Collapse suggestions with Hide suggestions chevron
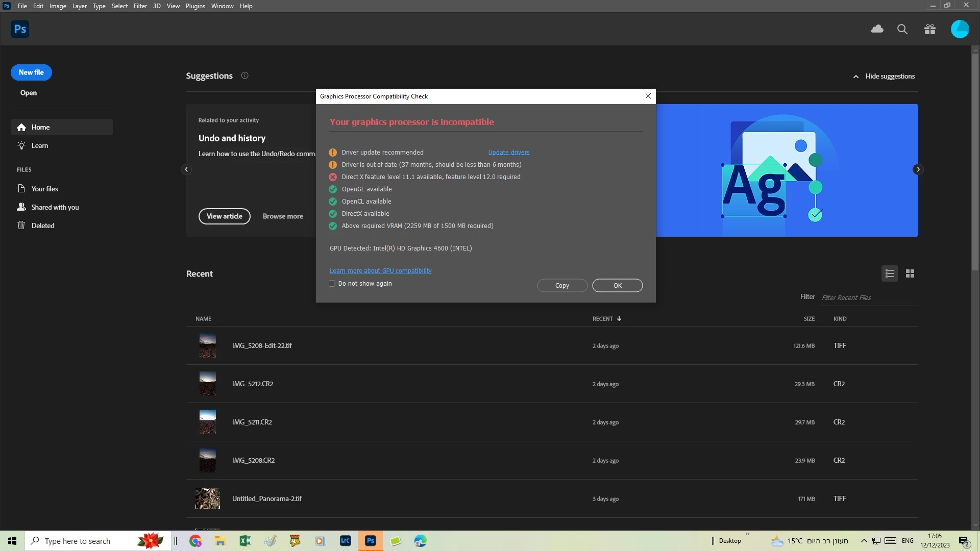 pyautogui.click(x=856, y=77)
